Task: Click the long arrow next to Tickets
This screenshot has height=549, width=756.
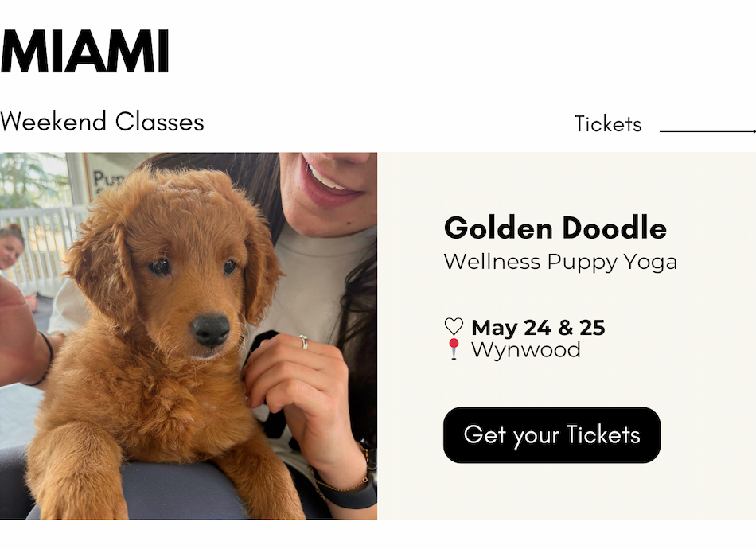Action: [x=707, y=130]
